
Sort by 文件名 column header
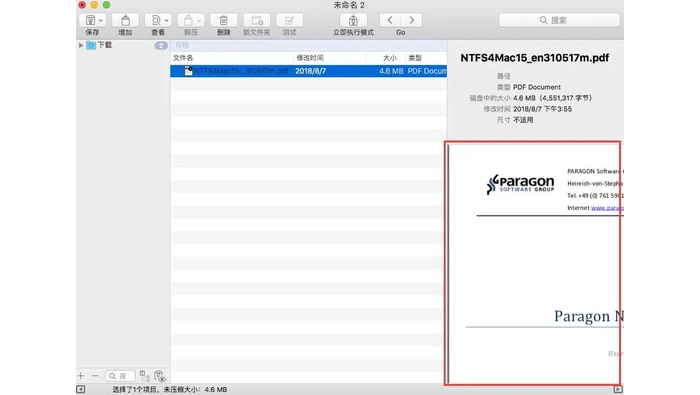[x=183, y=58]
